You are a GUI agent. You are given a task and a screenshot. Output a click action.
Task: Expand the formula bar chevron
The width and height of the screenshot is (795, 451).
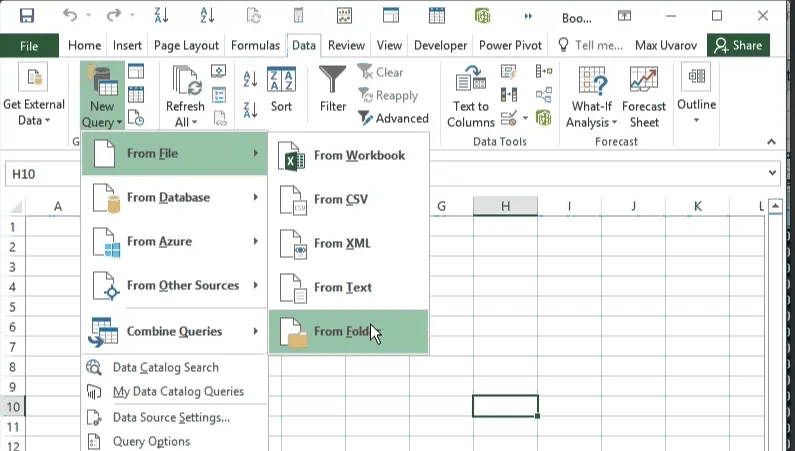tap(772, 173)
